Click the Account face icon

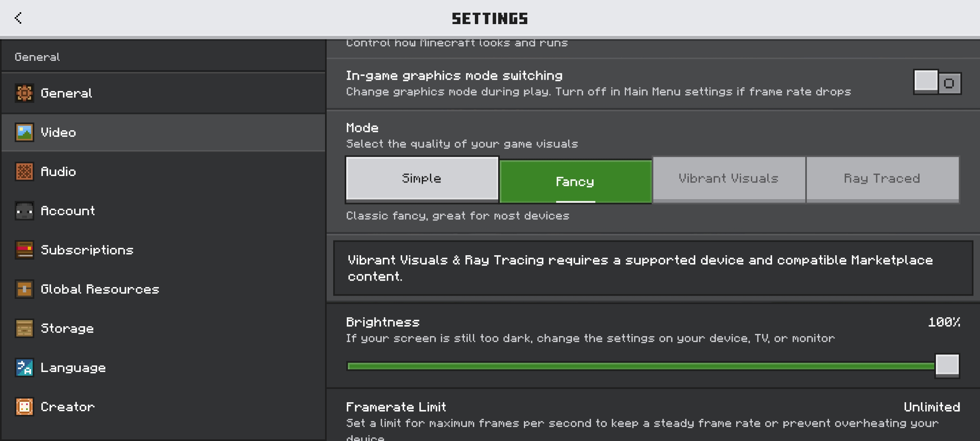(x=24, y=211)
